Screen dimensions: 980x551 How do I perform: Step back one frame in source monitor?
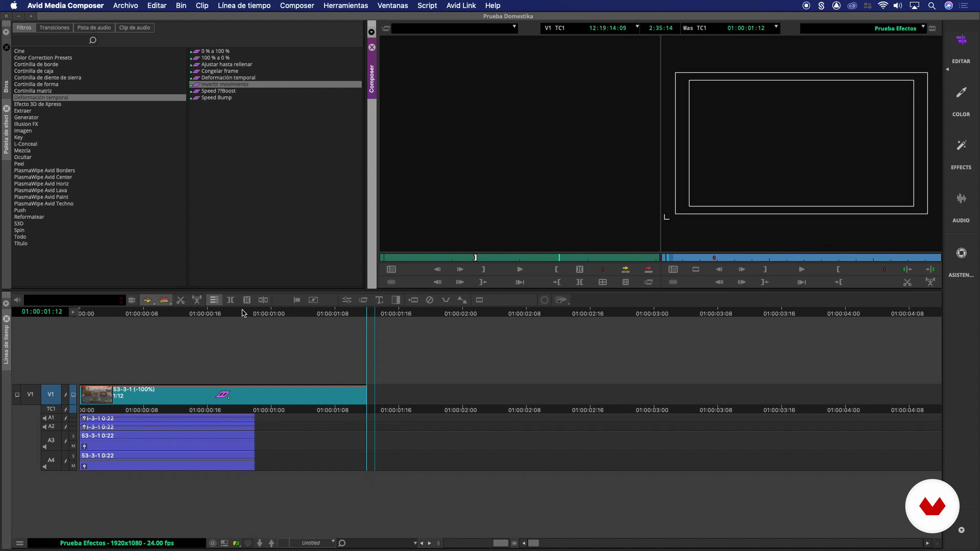(437, 270)
